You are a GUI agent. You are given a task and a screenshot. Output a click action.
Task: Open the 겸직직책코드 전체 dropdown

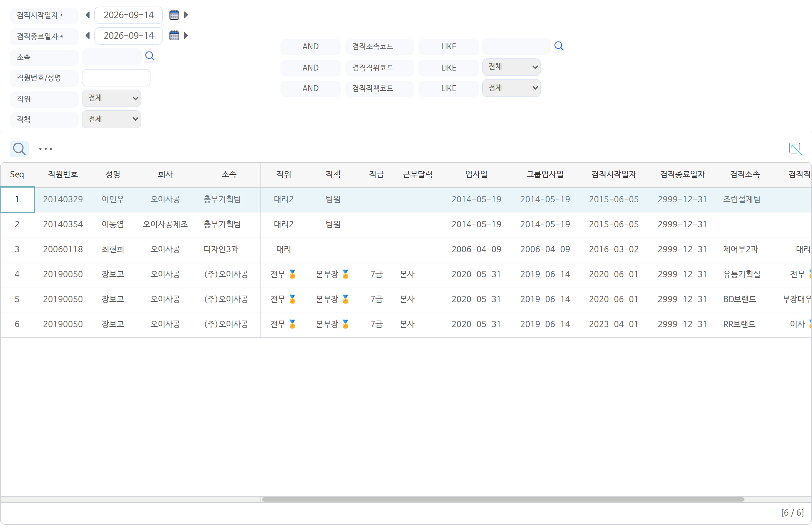tap(512, 88)
